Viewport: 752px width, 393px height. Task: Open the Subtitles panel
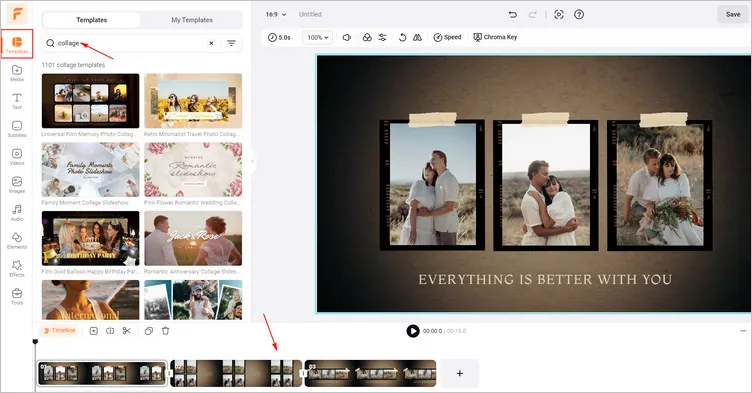tap(17, 129)
